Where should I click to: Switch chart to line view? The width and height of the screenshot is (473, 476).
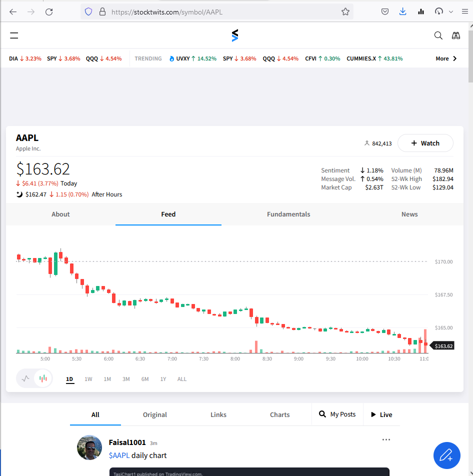(x=25, y=378)
